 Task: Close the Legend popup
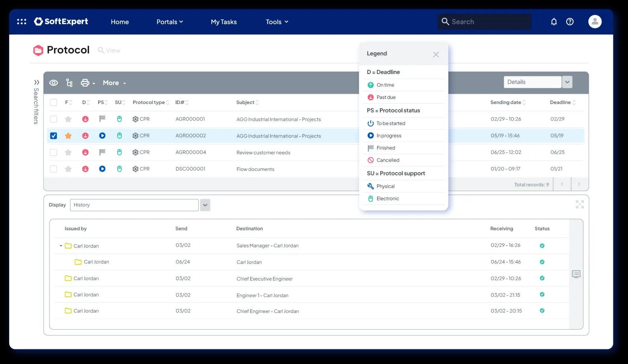[x=436, y=55]
